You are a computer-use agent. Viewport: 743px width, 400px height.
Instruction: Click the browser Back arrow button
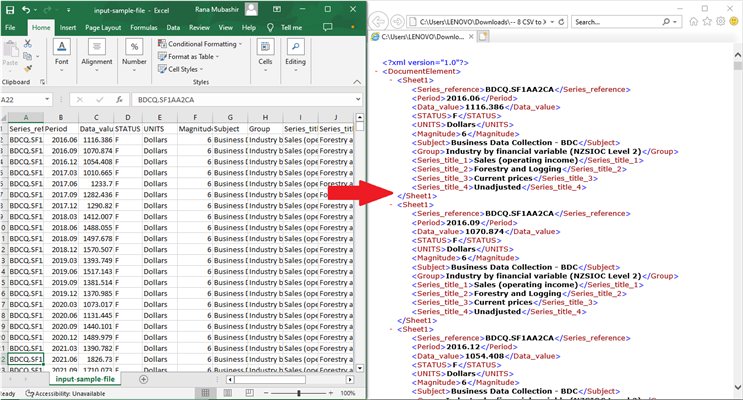pyautogui.click(x=378, y=22)
